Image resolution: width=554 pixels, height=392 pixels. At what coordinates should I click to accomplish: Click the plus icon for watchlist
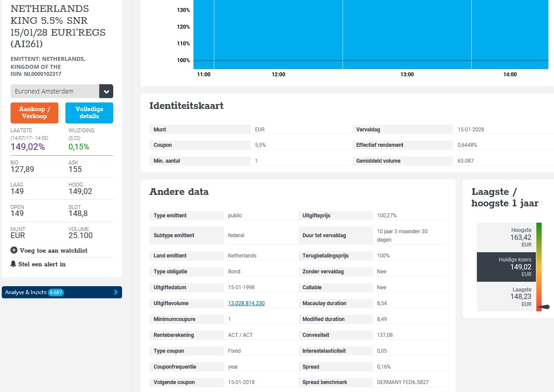pos(14,250)
